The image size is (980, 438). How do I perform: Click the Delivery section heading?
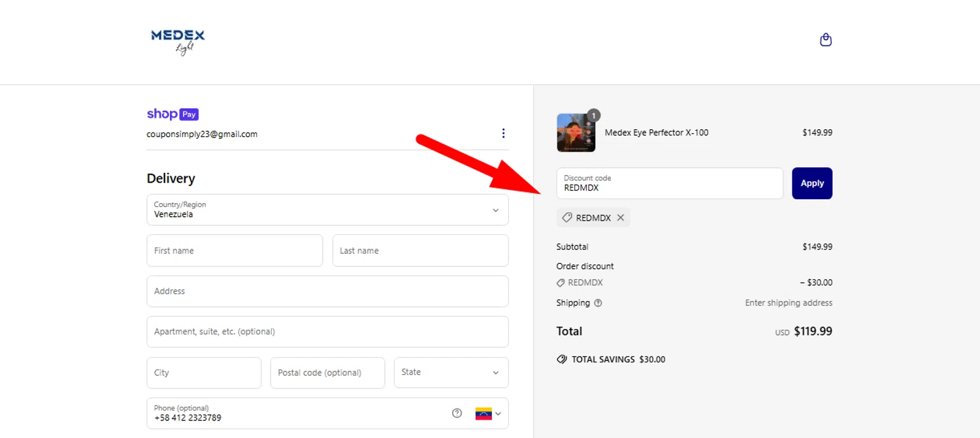pos(171,178)
